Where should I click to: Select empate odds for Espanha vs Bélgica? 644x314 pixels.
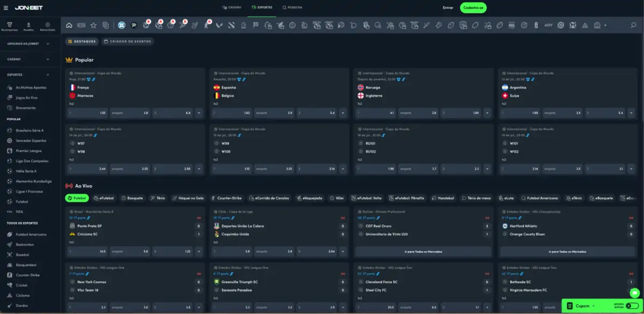coord(274,113)
